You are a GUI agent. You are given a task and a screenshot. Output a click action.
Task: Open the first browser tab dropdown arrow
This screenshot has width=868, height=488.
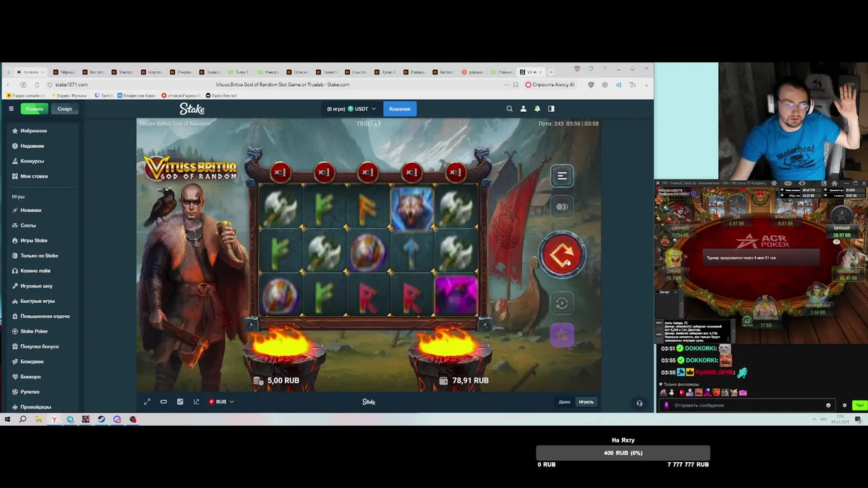[43, 72]
